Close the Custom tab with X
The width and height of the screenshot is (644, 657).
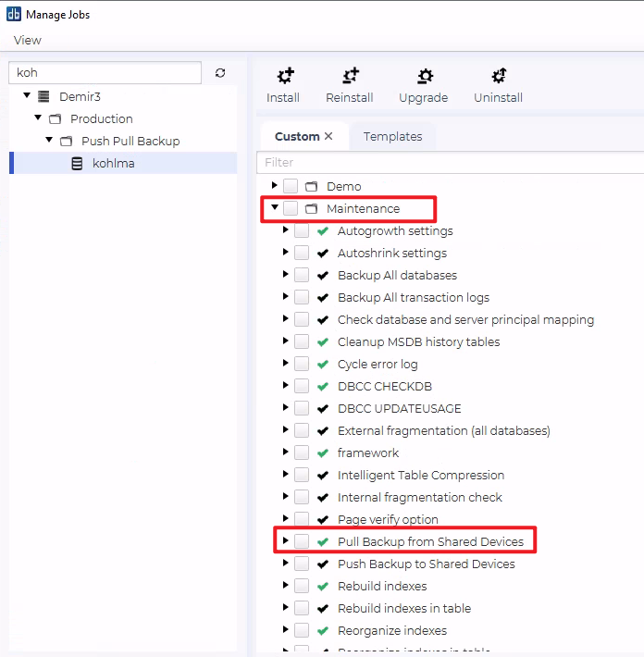click(328, 137)
